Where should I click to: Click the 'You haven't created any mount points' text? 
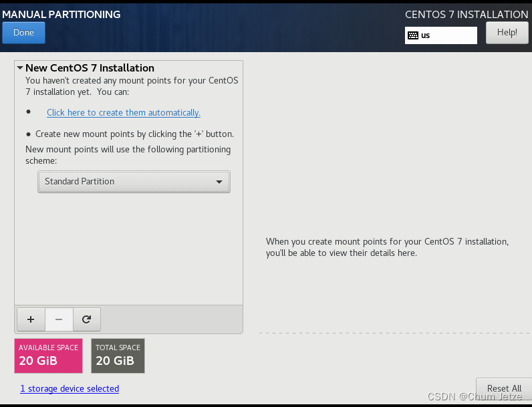tap(132, 86)
